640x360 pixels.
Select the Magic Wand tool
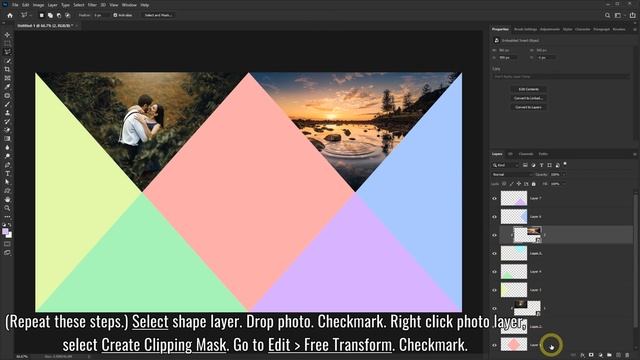(x=7, y=61)
